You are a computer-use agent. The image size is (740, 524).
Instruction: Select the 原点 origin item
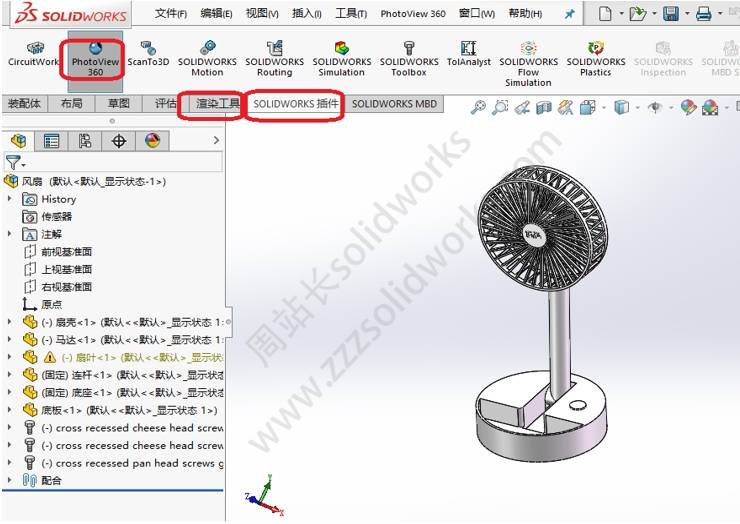click(42, 304)
